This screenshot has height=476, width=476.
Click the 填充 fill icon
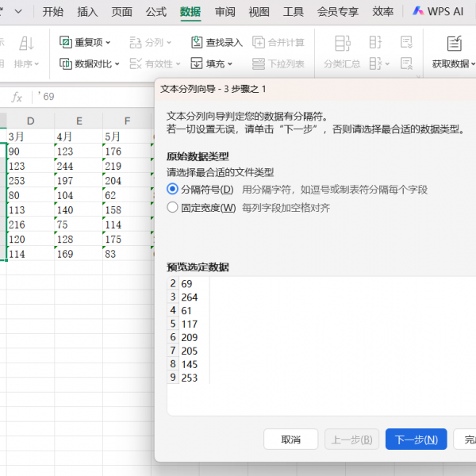pos(197,64)
